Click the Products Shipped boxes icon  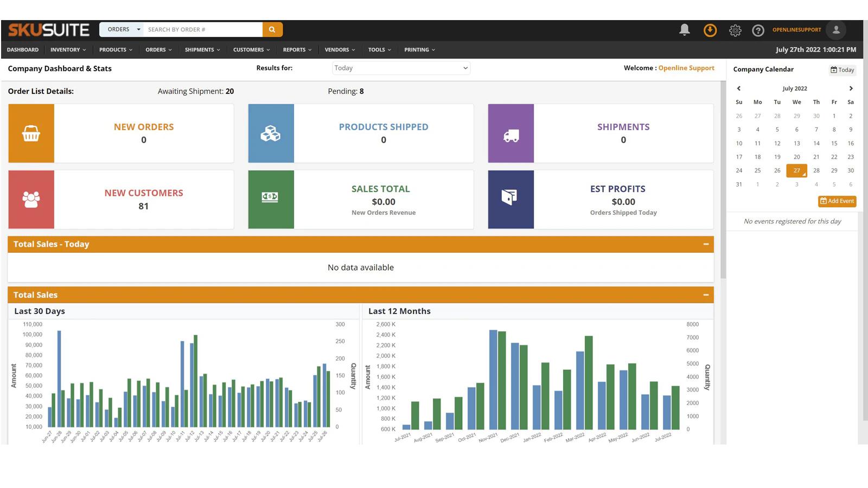coord(271,133)
